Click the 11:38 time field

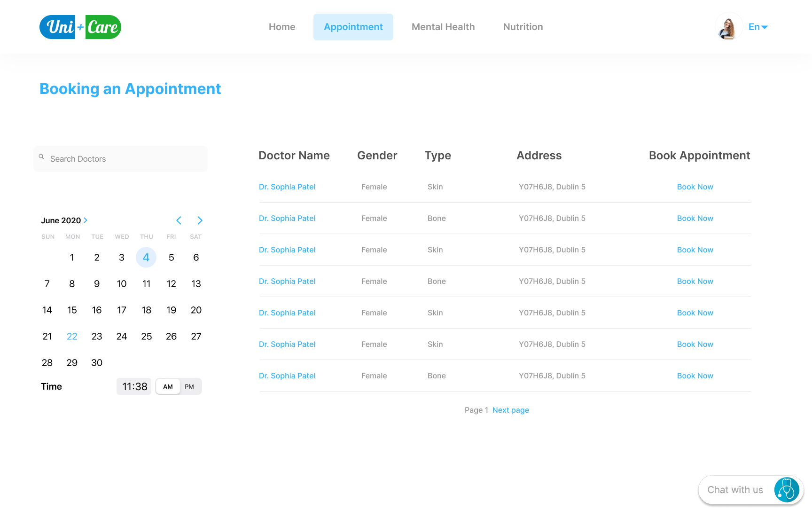coord(134,386)
